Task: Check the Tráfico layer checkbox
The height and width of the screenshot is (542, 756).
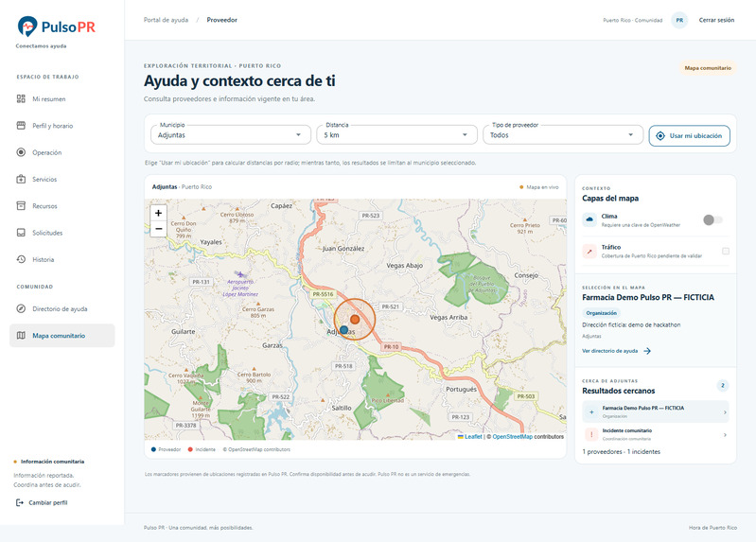Action: pos(726,251)
